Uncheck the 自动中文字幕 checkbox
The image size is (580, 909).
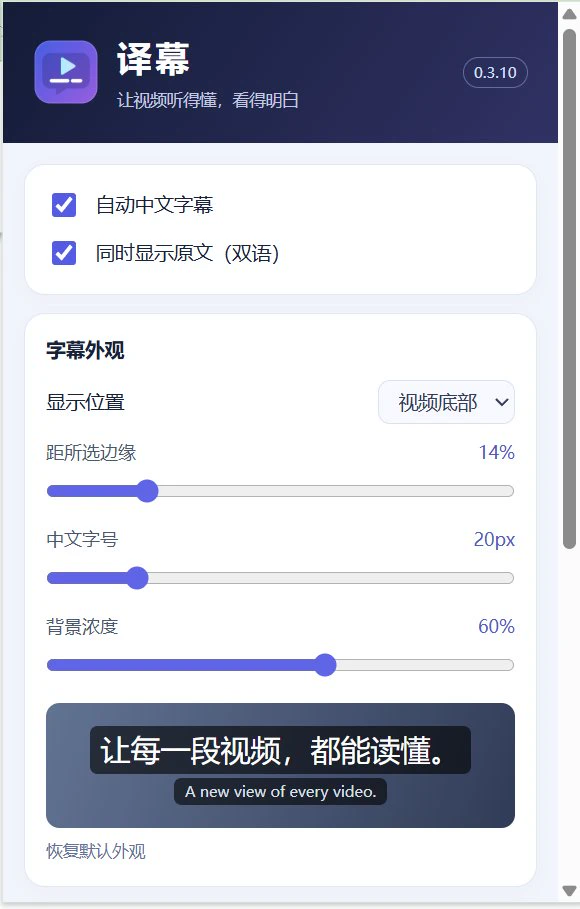click(x=64, y=205)
